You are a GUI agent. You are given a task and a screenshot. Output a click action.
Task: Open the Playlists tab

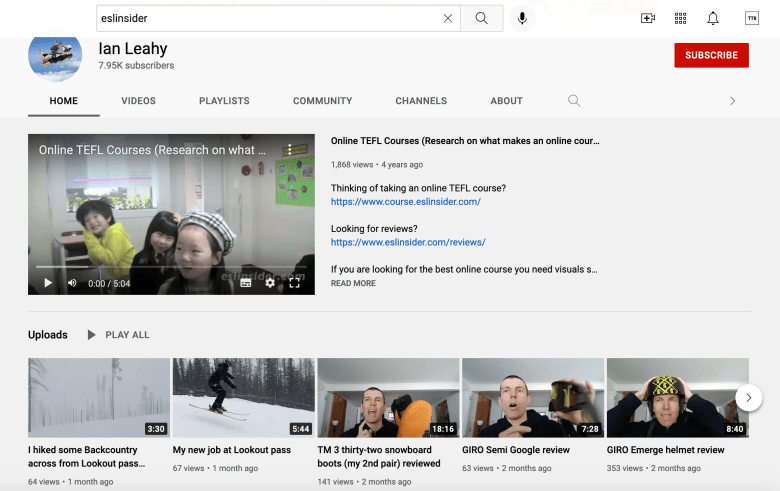(224, 101)
